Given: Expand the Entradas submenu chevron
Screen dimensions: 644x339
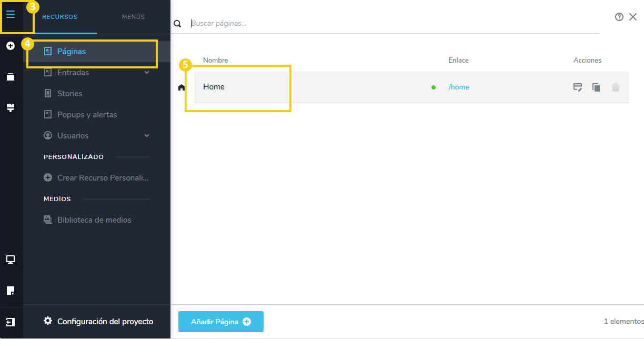Looking at the screenshot, I should [147, 73].
